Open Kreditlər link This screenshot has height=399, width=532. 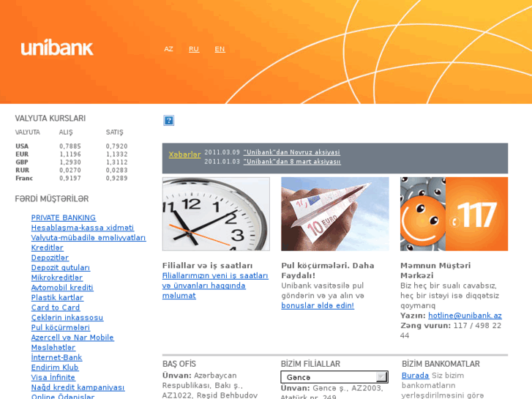[x=48, y=247]
